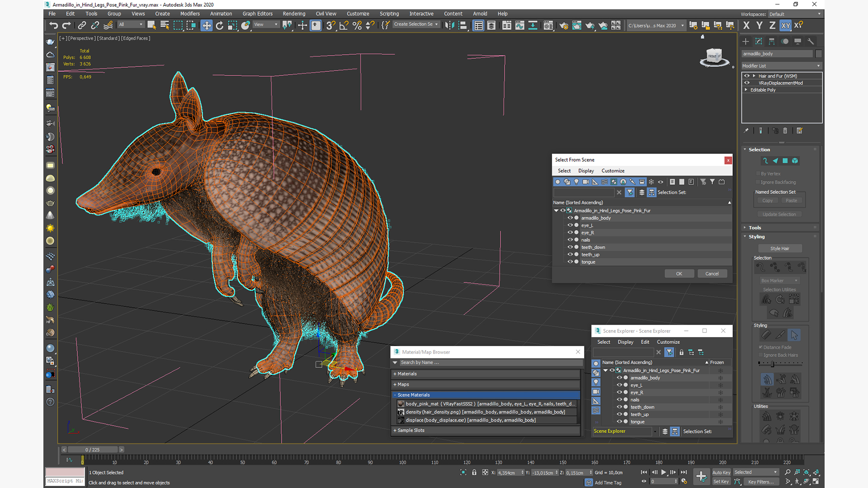Click the Mirror tool icon

coord(449,25)
